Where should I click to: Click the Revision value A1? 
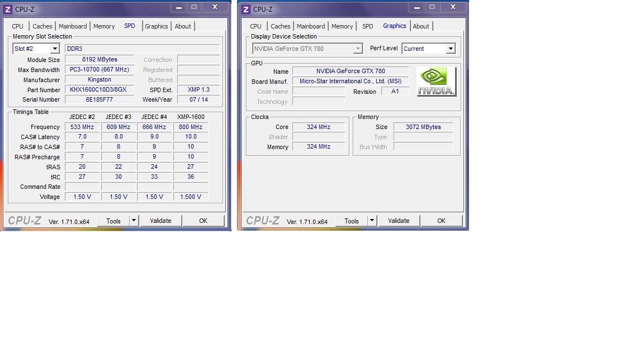coord(395,91)
